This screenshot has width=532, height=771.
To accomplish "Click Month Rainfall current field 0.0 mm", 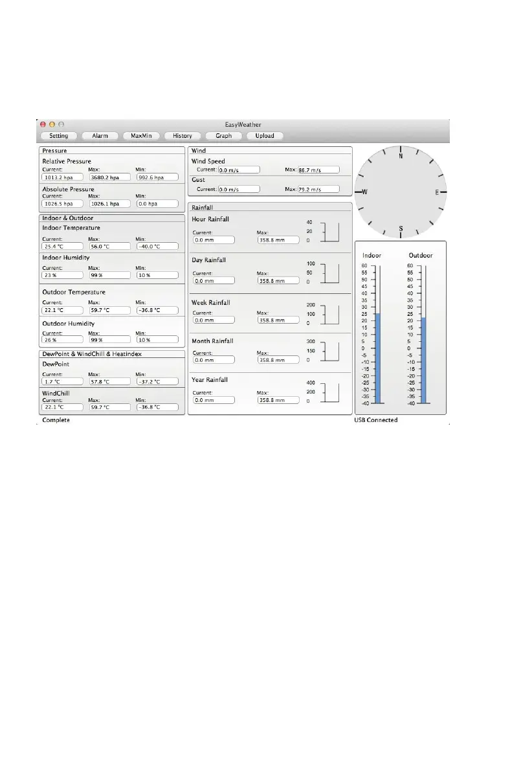I will point(214,360).
